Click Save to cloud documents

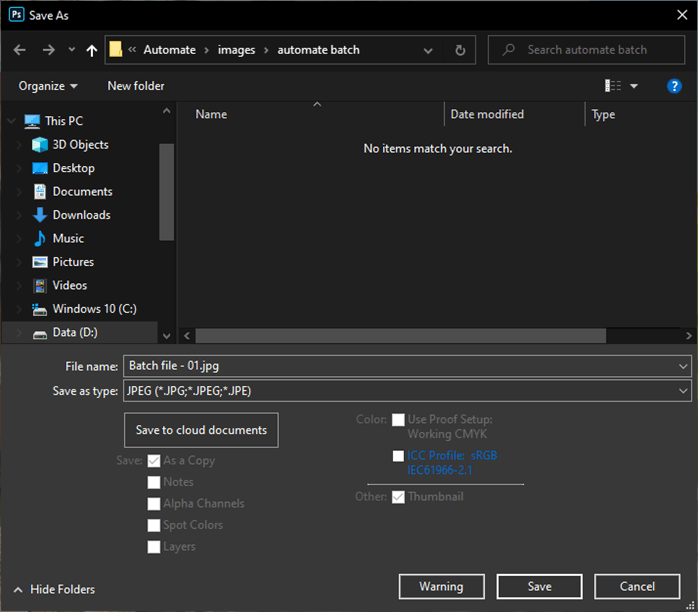201,430
